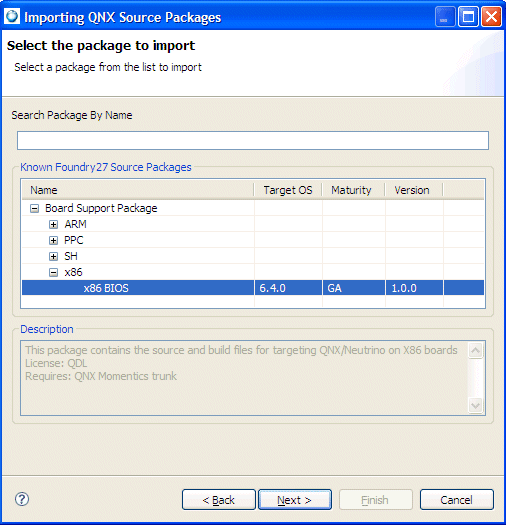This screenshot has width=506, height=525.
Task: Maximize the Importing QNX Source Packages window
Action: tap(468, 16)
